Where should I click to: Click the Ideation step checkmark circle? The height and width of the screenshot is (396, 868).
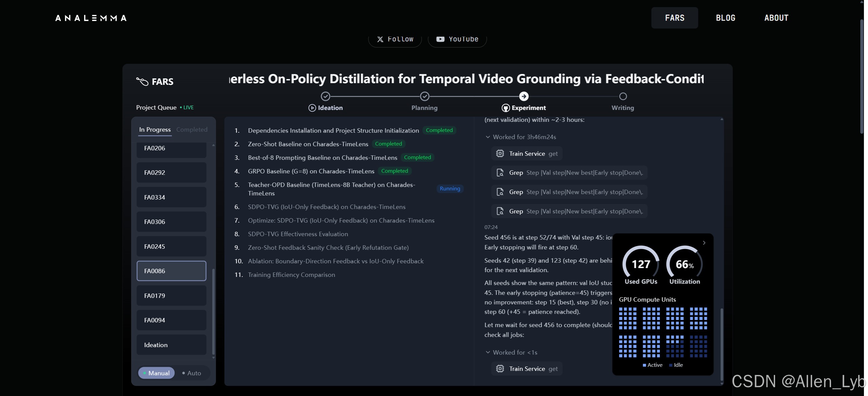pyautogui.click(x=325, y=96)
